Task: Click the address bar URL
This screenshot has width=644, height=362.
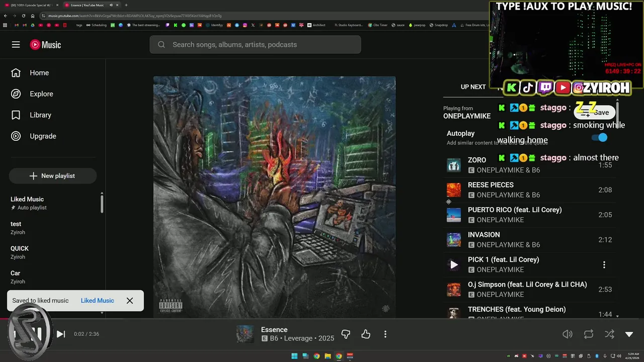Action: tap(135, 16)
